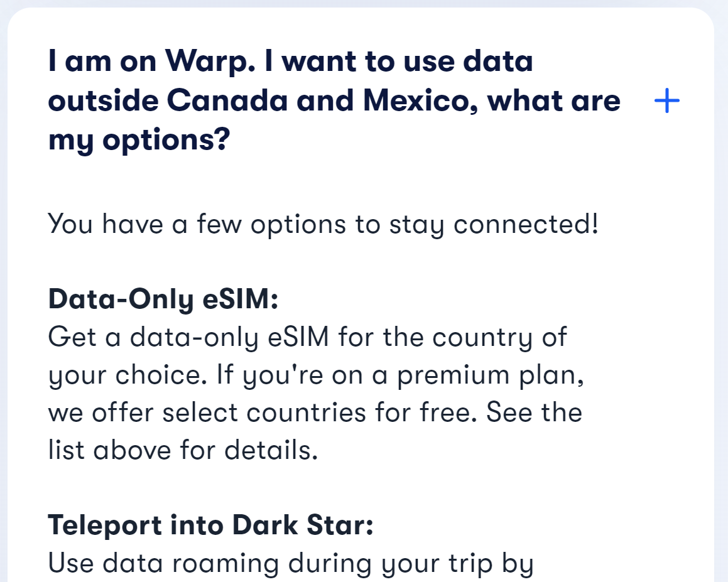Click "Canada and Mexico" in the question
The image size is (728, 582).
[x=323, y=100]
